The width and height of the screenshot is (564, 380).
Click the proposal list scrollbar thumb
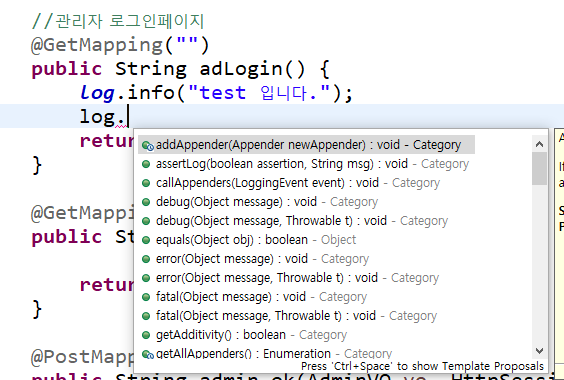click(x=539, y=168)
